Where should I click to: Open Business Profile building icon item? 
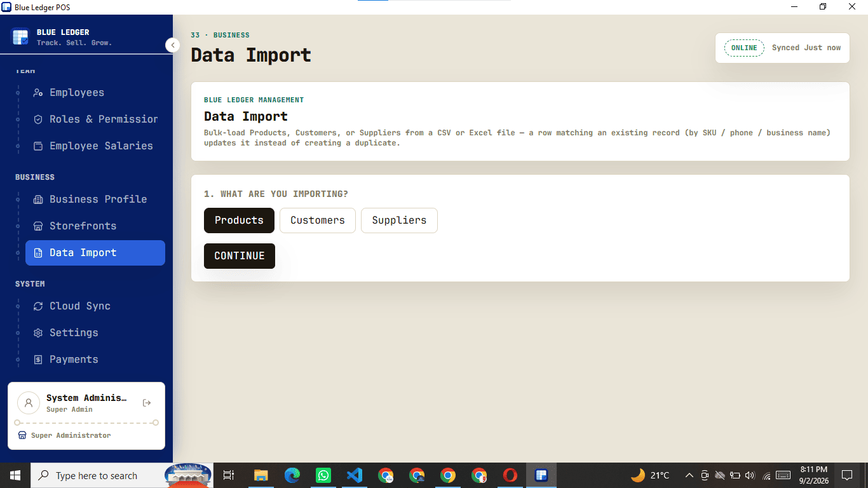coord(38,200)
